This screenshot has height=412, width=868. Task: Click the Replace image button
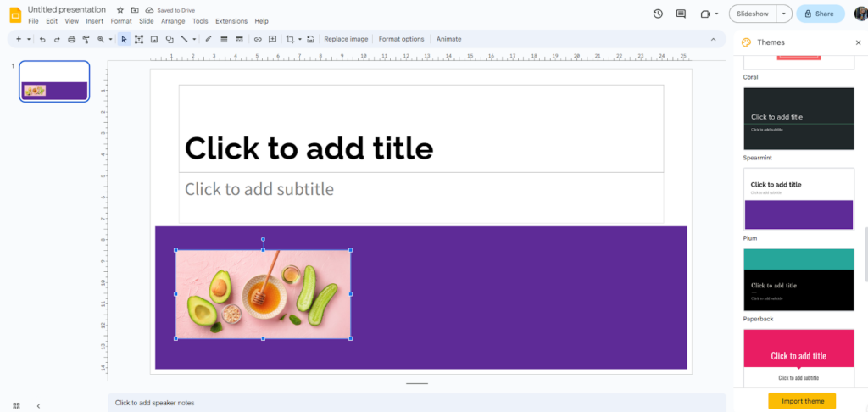(346, 39)
